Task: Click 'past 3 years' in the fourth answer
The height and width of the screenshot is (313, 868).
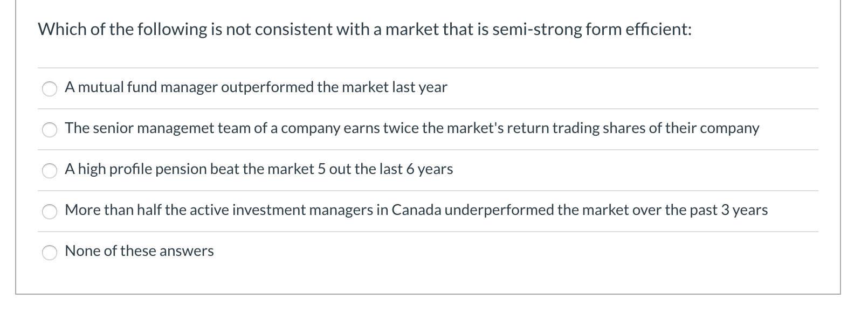Action: click(743, 210)
